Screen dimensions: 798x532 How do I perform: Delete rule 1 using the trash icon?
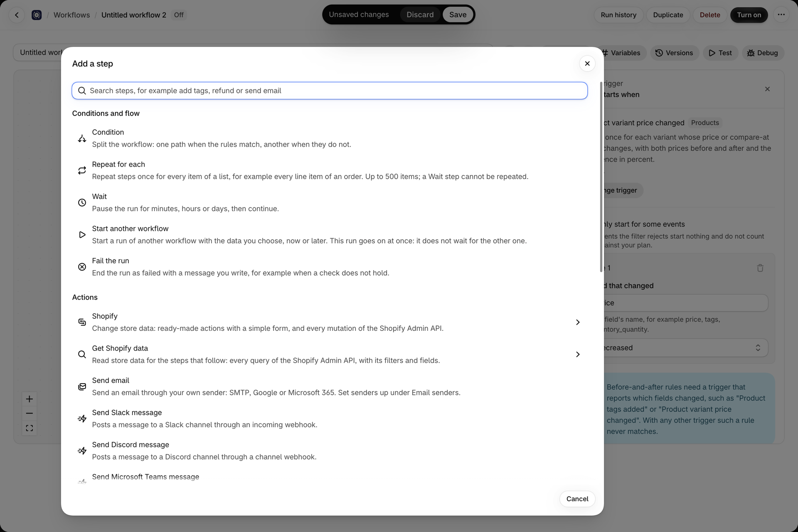pos(760,268)
